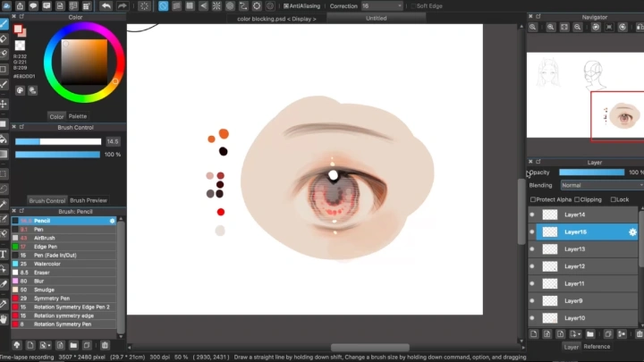Screen dimensions: 644x362
Task: Hide Layer13 using its visibility dot
Action: [x=532, y=249]
